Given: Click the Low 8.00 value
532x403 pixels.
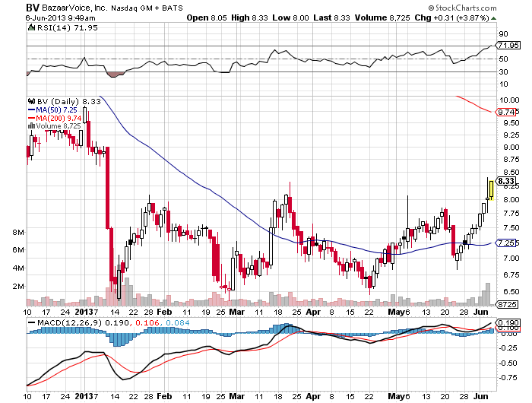Looking at the screenshot, I should coord(290,17).
